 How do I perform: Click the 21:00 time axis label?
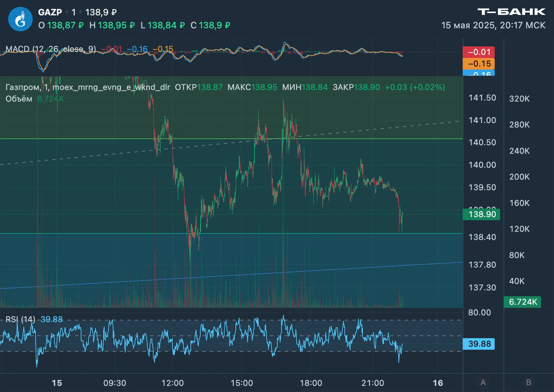point(372,383)
